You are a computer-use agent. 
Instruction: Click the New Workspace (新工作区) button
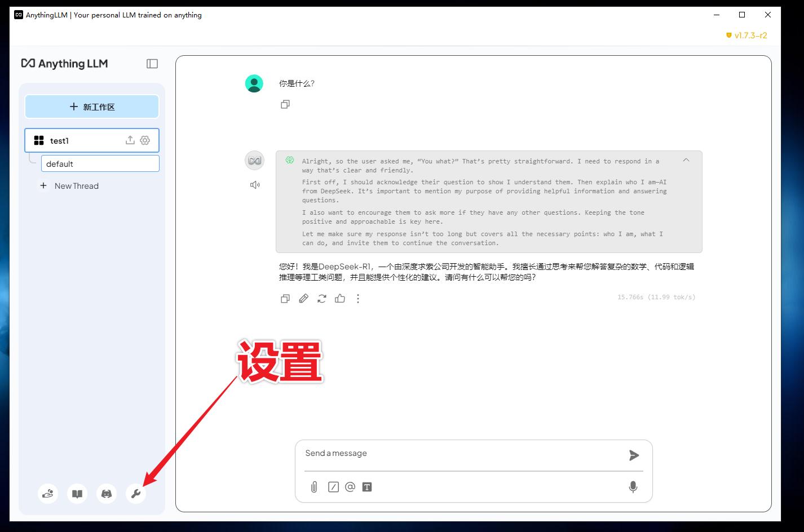tap(92, 107)
